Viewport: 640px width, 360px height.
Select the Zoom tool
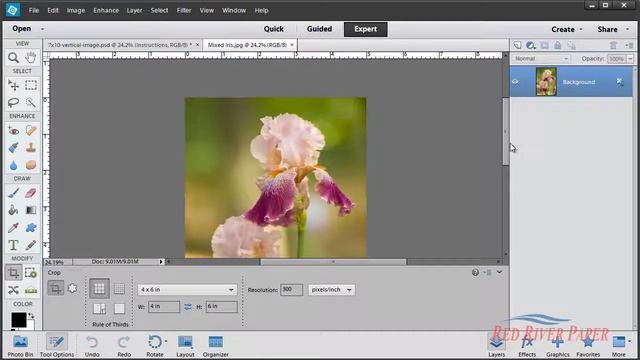pyautogui.click(x=13, y=58)
